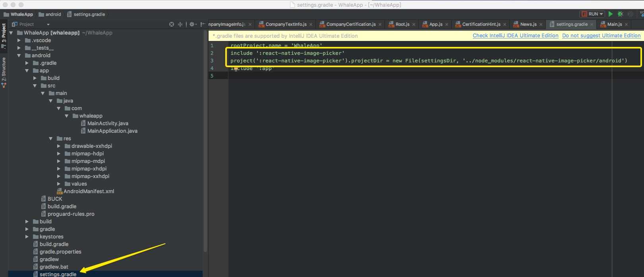The height and width of the screenshot is (277, 644).
Task: Expand the __tests__ folder
Action: pos(19,48)
